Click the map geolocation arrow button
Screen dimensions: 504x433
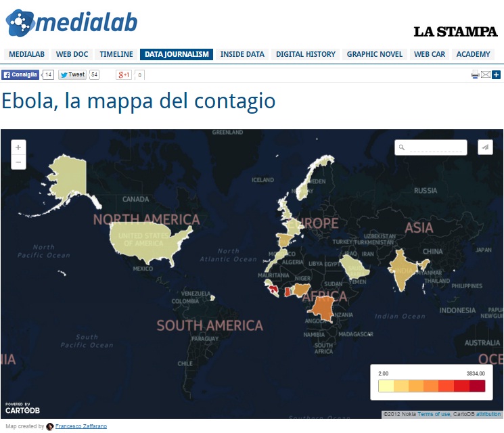click(485, 147)
